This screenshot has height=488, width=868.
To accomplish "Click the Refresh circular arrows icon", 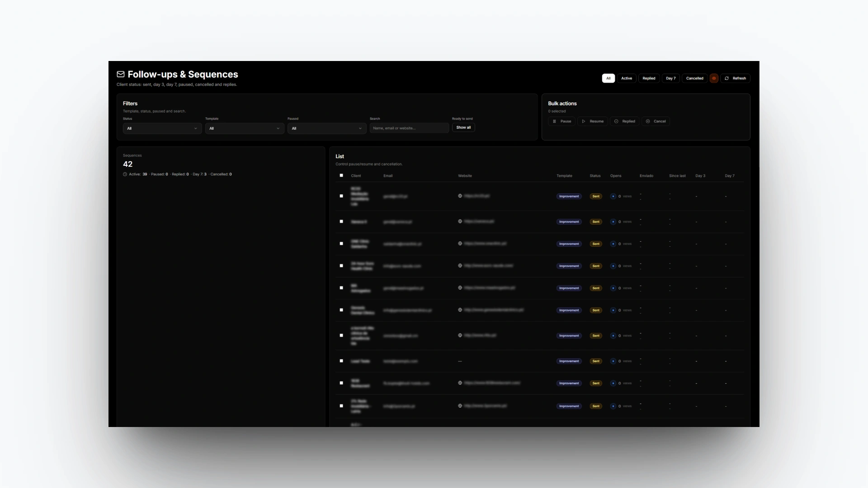I will point(726,78).
